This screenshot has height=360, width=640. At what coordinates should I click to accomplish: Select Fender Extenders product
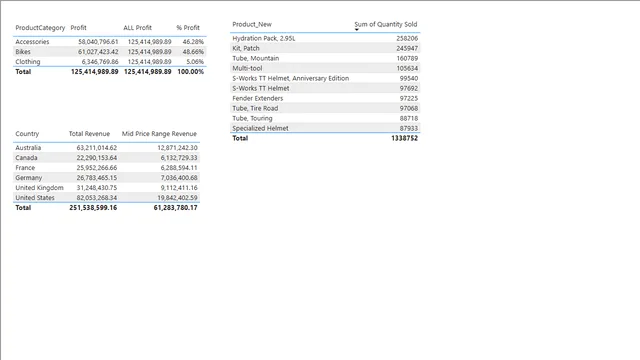click(258, 98)
